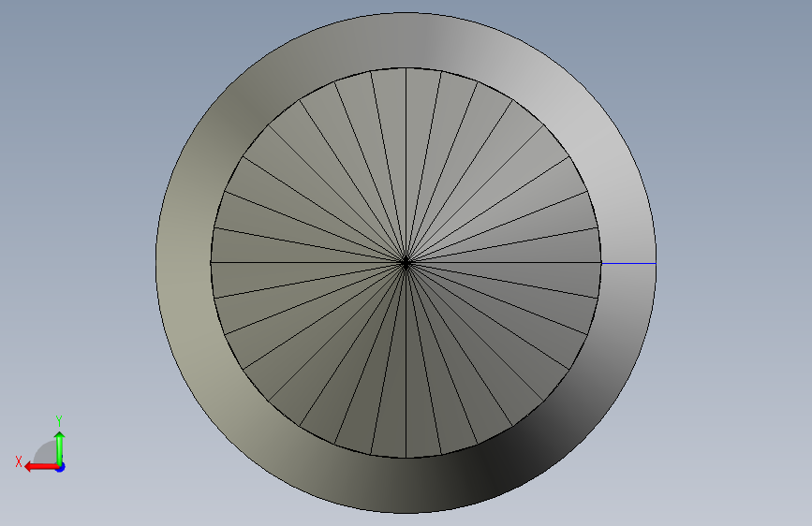Click the red X axis arrow on triad

40,467
